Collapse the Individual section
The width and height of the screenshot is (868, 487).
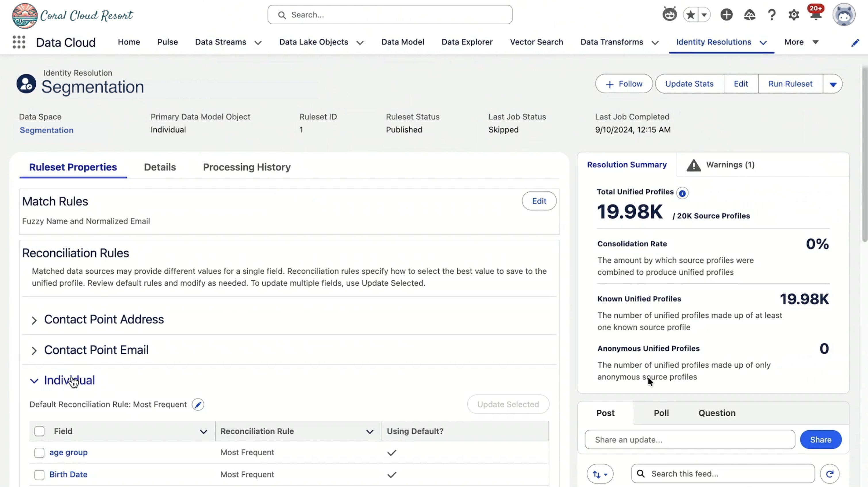coord(34,381)
